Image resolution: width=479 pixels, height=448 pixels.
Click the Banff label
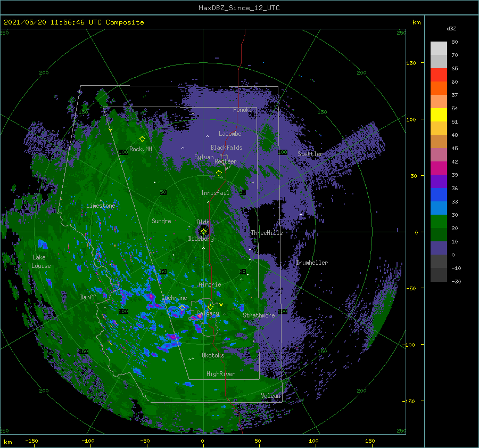point(88,297)
